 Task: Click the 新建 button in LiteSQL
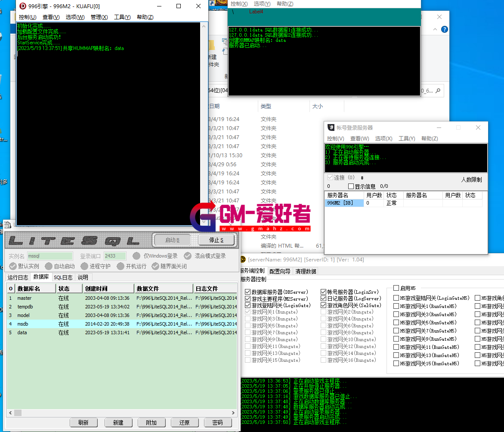pos(118,423)
